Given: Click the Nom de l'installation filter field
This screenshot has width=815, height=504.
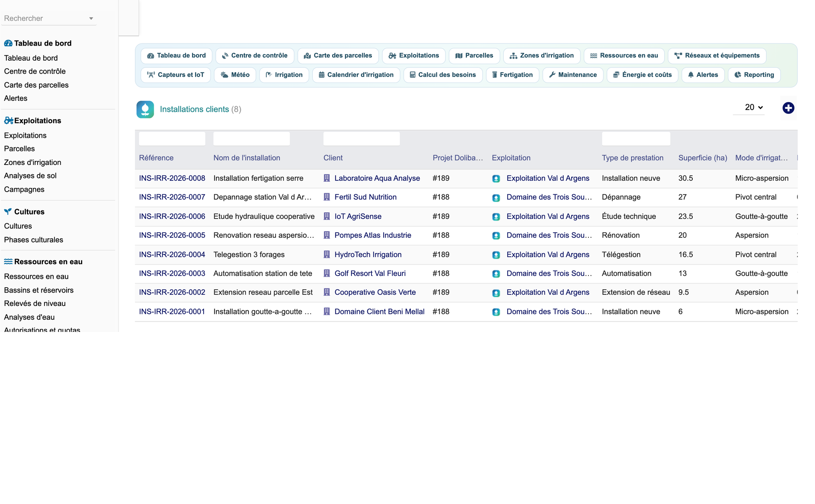Looking at the screenshot, I should 251,139.
